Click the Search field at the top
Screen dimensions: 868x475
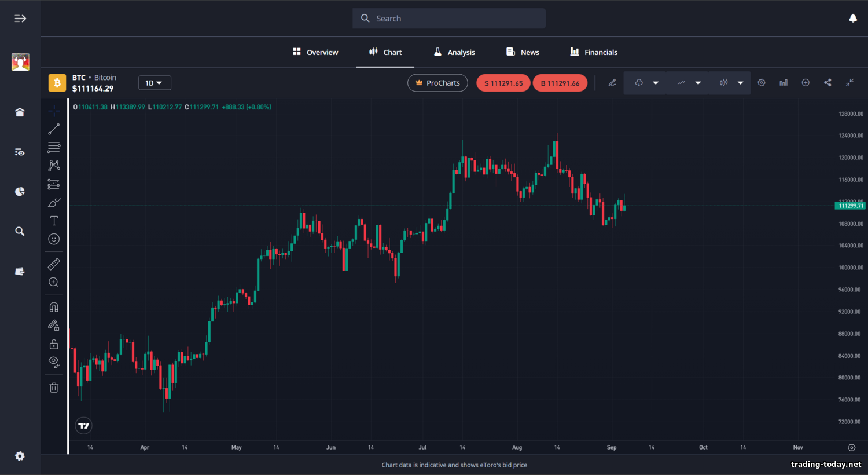click(448, 18)
